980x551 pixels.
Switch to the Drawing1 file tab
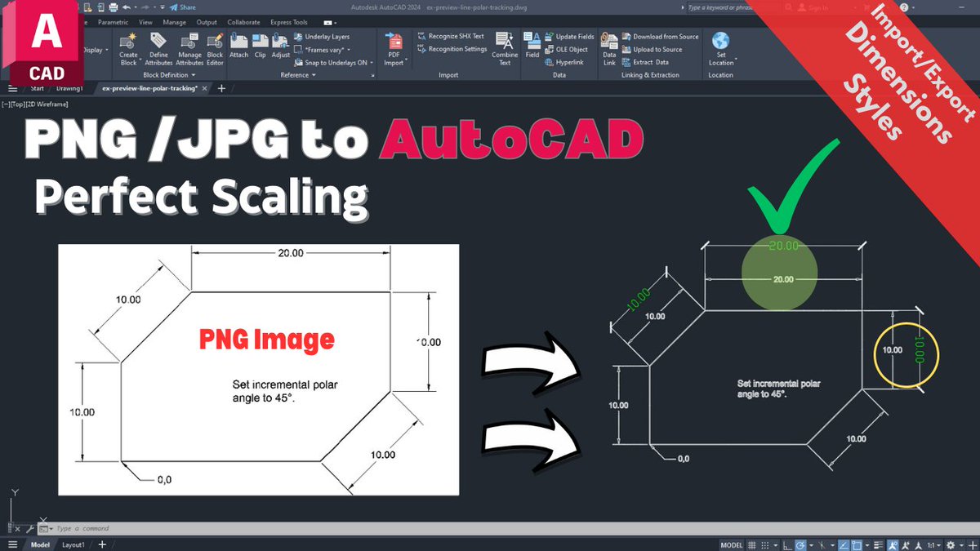pyautogui.click(x=70, y=87)
